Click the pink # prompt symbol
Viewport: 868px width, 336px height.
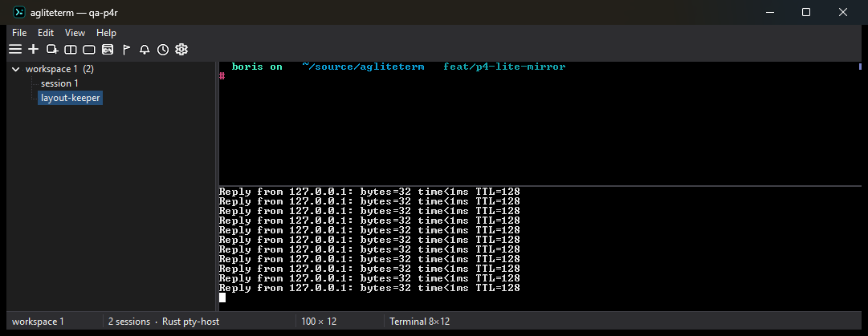tap(222, 76)
